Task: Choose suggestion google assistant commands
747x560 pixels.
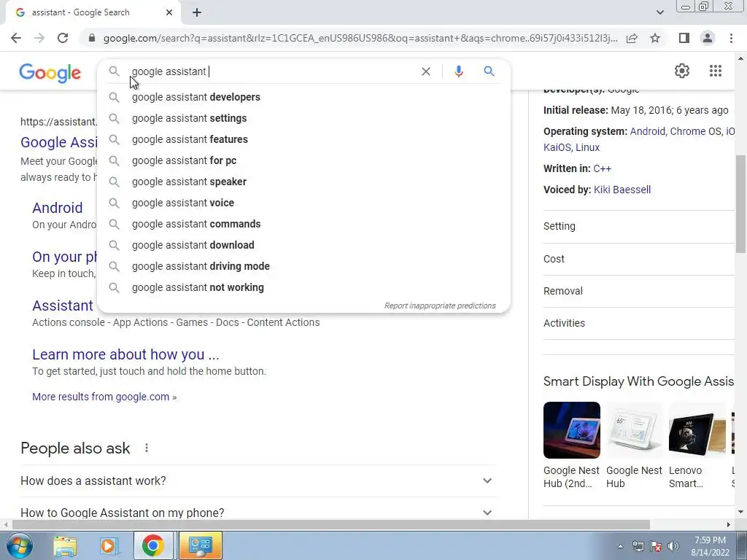Action: tap(303, 224)
